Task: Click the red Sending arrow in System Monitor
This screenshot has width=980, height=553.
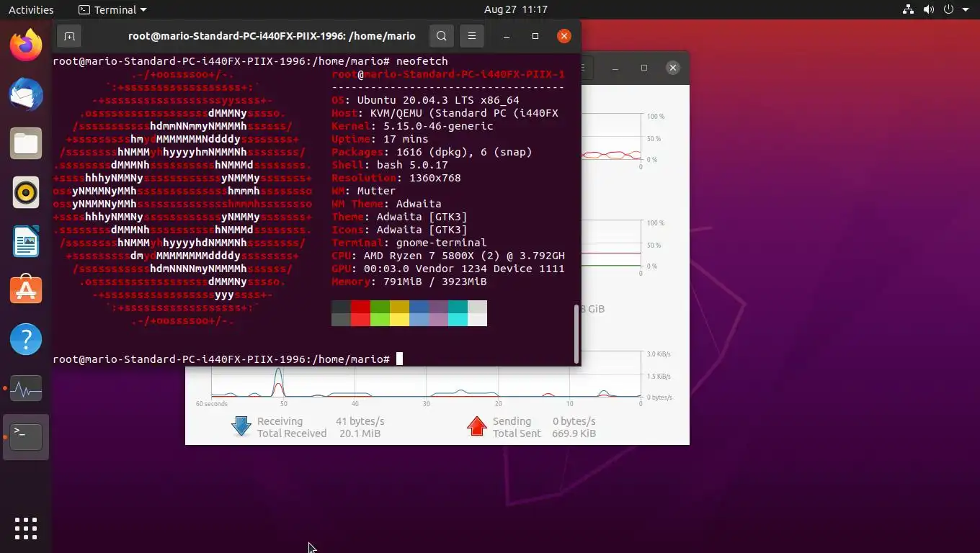Action: pyautogui.click(x=477, y=426)
